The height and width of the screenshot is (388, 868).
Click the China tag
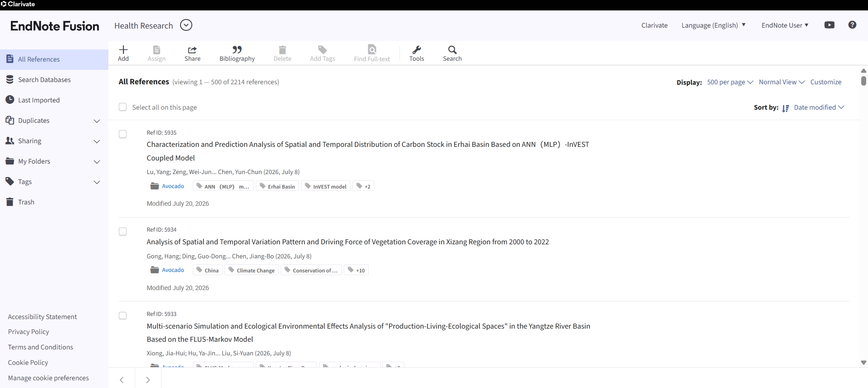click(207, 270)
